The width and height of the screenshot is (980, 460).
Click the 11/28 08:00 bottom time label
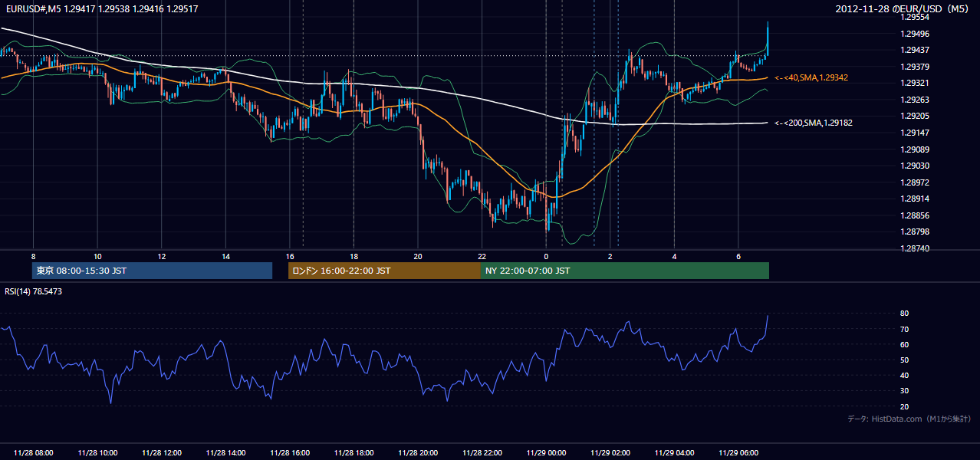(x=33, y=453)
